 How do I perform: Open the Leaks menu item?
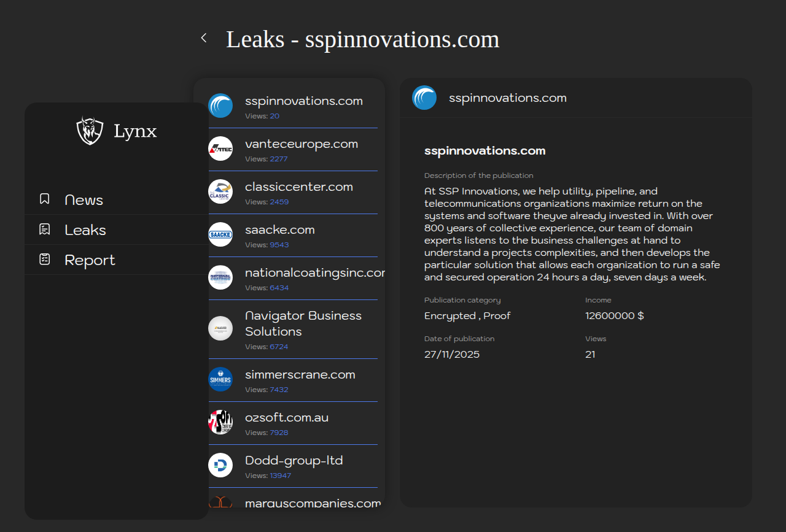85,230
